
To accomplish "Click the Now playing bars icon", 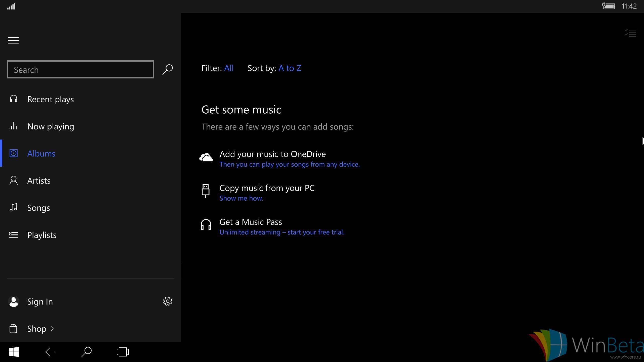I will click(x=14, y=126).
